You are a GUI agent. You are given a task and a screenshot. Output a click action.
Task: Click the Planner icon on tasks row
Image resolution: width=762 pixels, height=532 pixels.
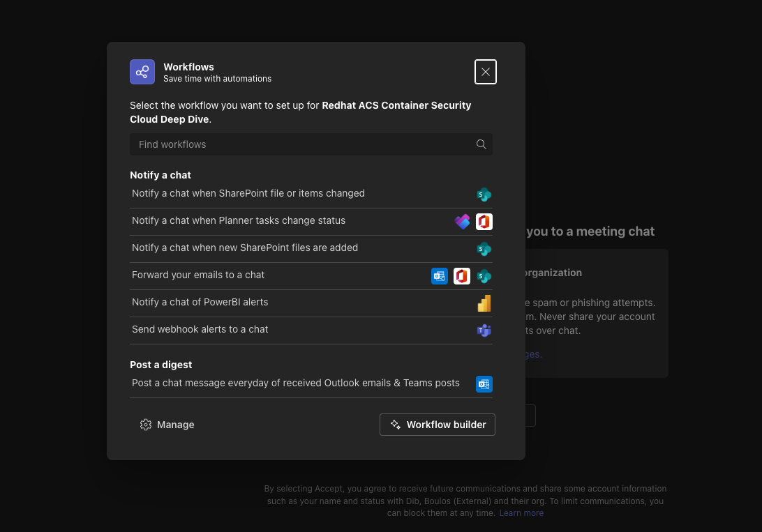click(462, 222)
